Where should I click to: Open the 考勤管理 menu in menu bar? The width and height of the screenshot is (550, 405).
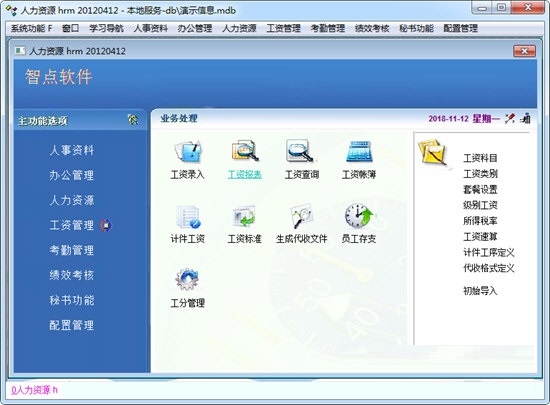[328, 28]
